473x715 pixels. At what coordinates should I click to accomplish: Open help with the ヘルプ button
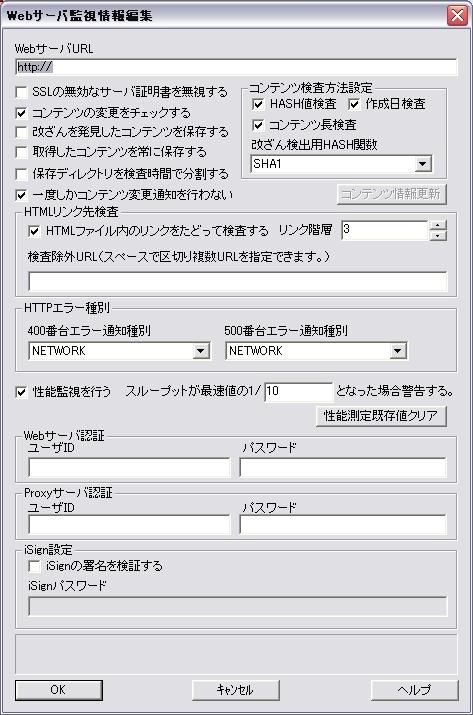[x=414, y=690]
